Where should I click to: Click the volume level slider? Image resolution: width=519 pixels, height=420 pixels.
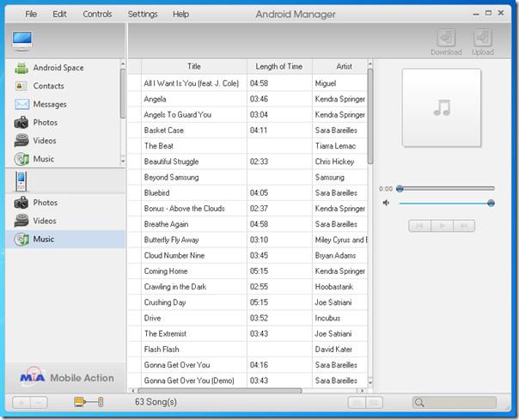(445, 203)
